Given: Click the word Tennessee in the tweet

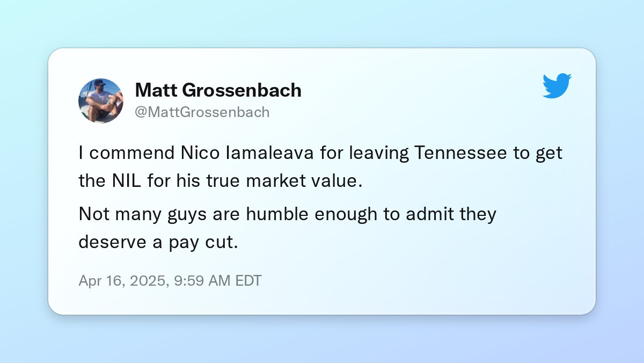Looking at the screenshot, I should point(460,153).
